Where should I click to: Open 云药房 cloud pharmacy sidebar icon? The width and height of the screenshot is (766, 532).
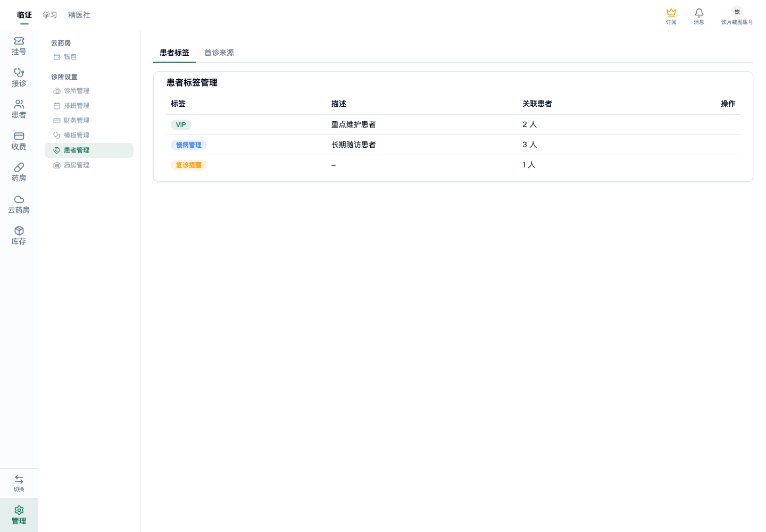19,205
